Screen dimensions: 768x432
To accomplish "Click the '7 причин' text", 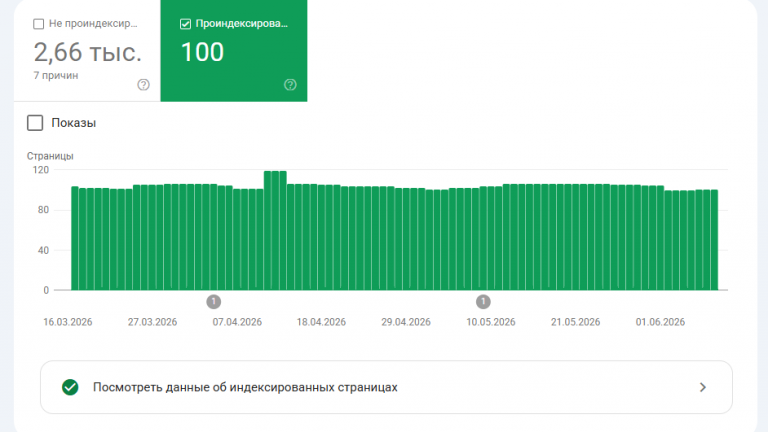I will [x=56, y=75].
